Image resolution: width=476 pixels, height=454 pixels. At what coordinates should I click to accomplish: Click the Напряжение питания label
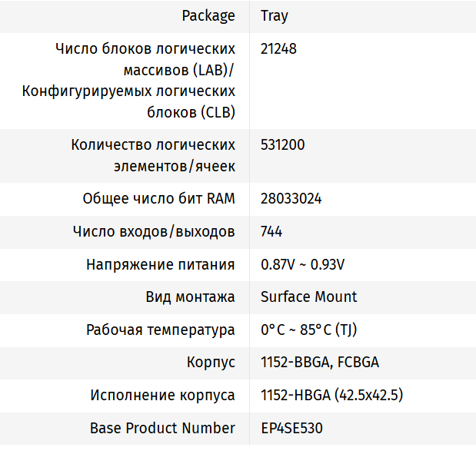(161, 264)
